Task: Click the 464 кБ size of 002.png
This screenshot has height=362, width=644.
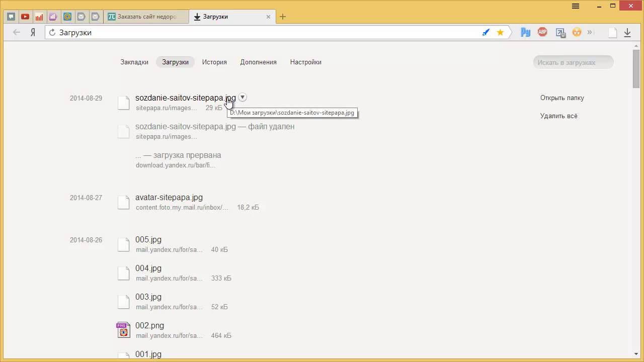Action: (x=221, y=336)
